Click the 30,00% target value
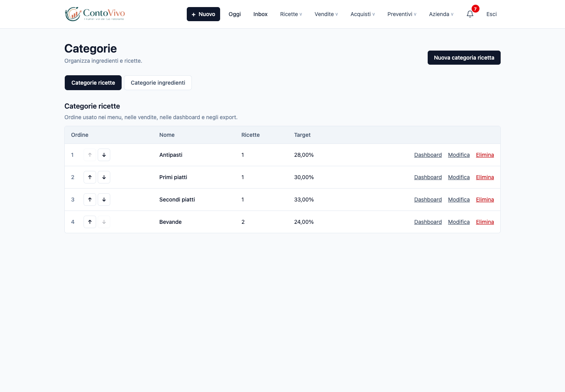This screenshot has height=392, width=565. click(304, 177)
